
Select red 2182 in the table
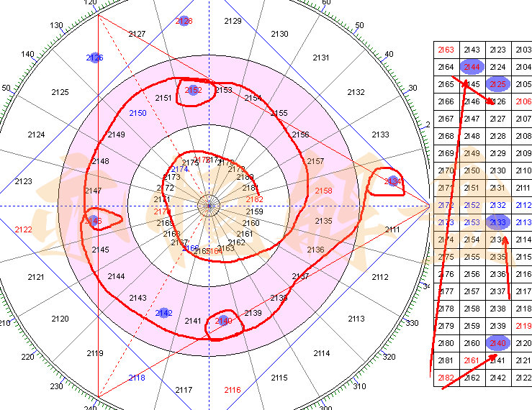[x=446, y=378]
